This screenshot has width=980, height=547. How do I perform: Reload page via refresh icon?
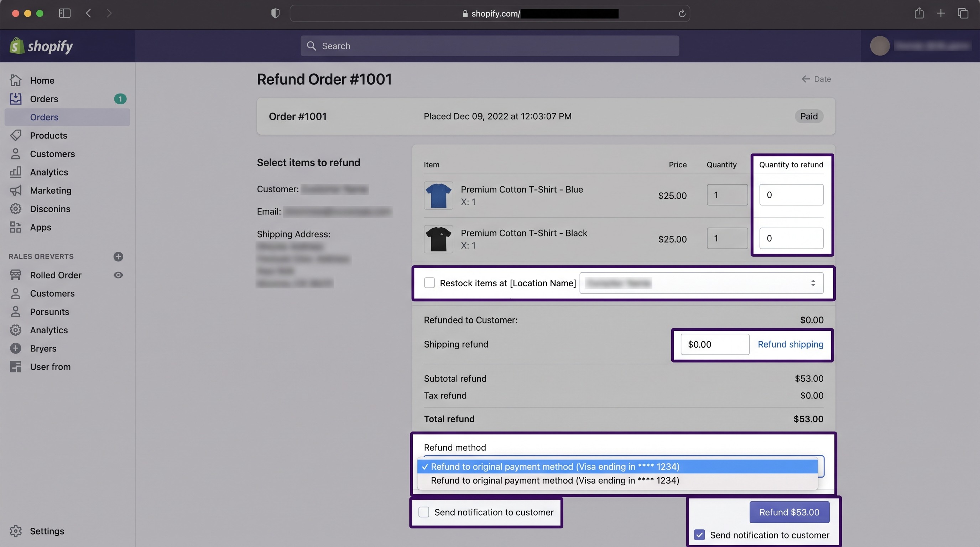click(682, 14)
